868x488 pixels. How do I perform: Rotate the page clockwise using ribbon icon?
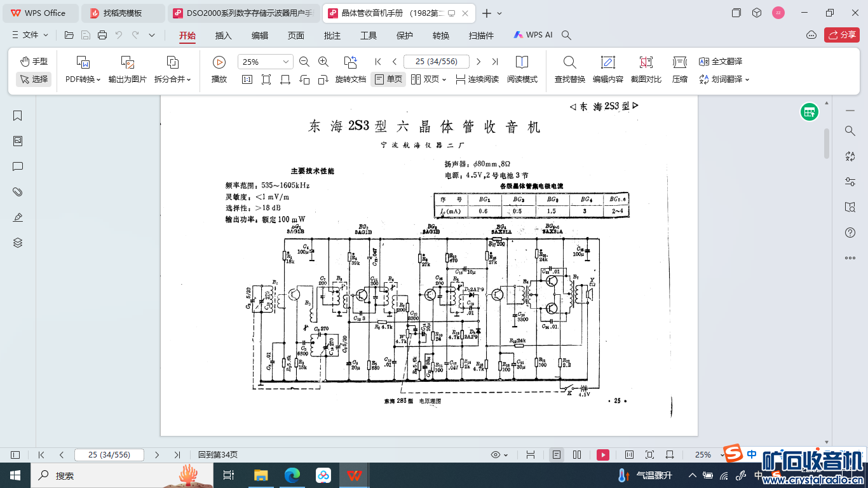[323, 79]
